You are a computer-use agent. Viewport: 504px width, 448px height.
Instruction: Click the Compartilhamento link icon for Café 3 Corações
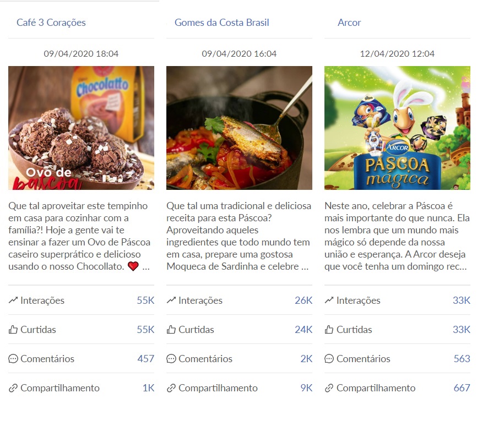click(13, 388)
